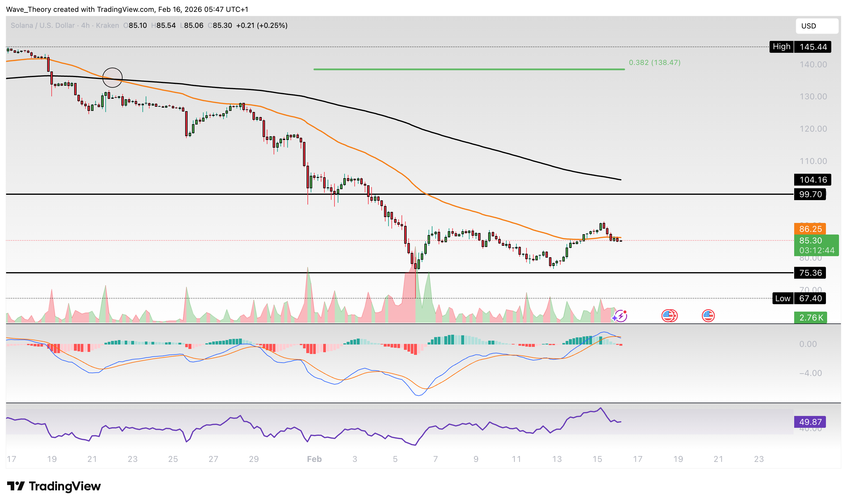Click the 0.382 (138.47) Fibonacci level label
Viewport: 847px width, 504px height.
pos(655,63)
